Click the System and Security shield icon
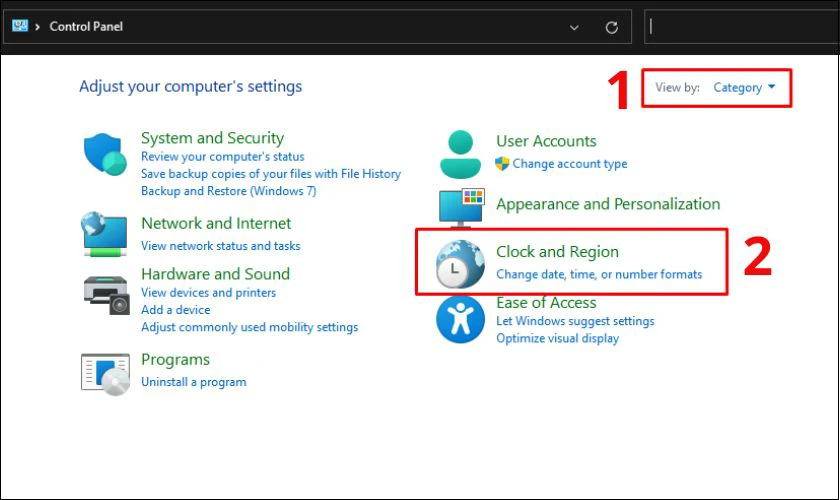The width and height of the screenshot is (840, 500). [x=105, y=154]
